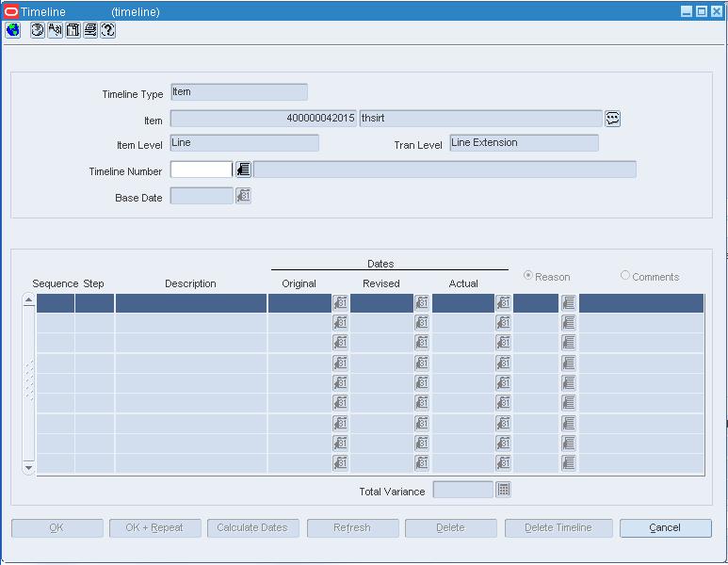728x565 pixels.
Task: Click the Item Level field showing Line
Action: (244, 143)
